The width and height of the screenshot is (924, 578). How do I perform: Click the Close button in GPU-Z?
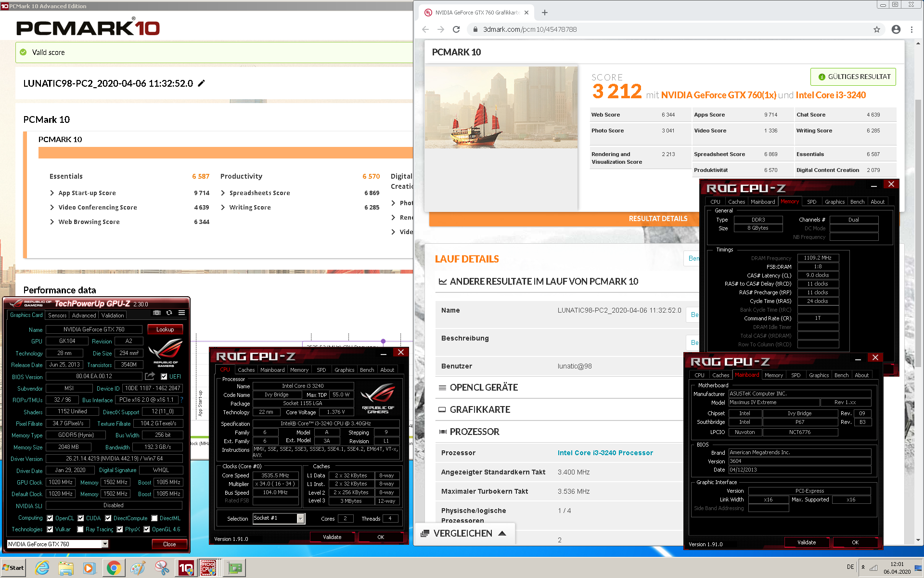coord(169,544)
